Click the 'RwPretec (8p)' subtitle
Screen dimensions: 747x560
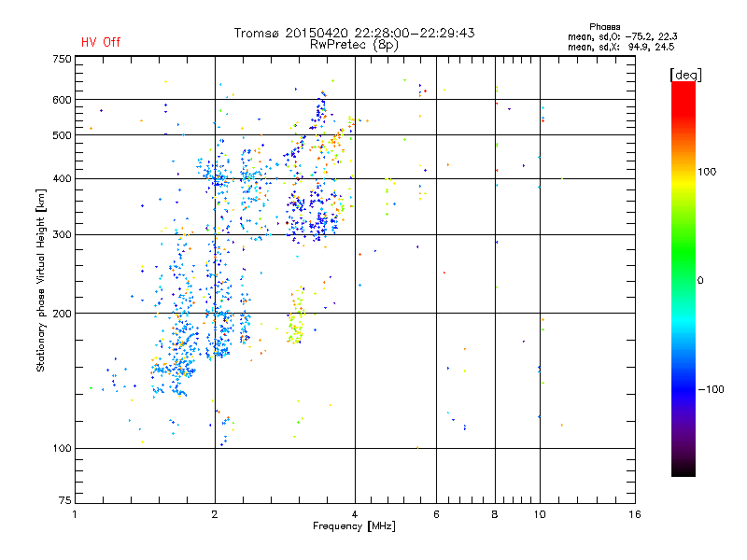pos(354,45)
